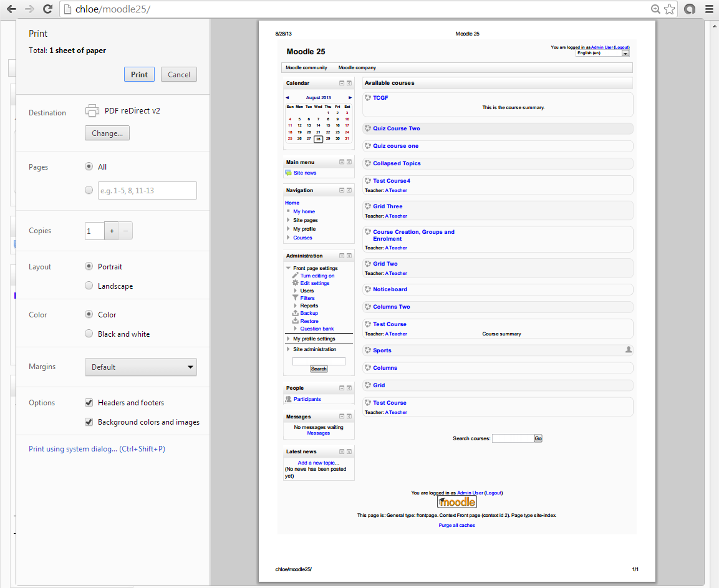Open the English (en) language dropdown
The image size is (719, 588).
[x=602, y=53]
